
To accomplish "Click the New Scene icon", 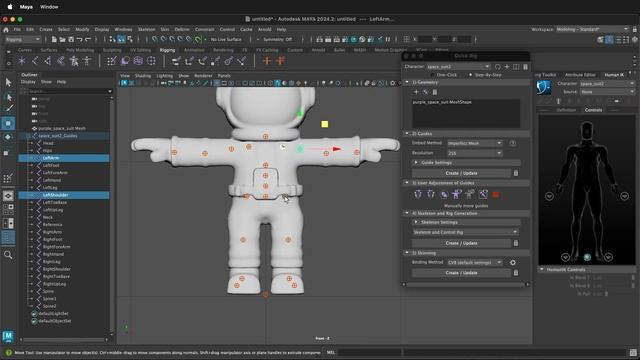I will pyautogui.click(x=54, y=40).
